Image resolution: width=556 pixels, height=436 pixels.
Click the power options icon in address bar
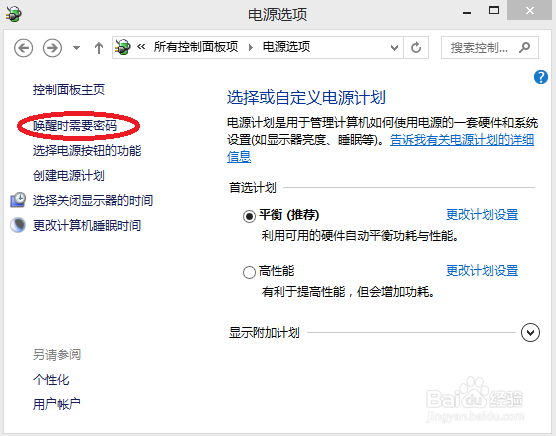[123, 47]
